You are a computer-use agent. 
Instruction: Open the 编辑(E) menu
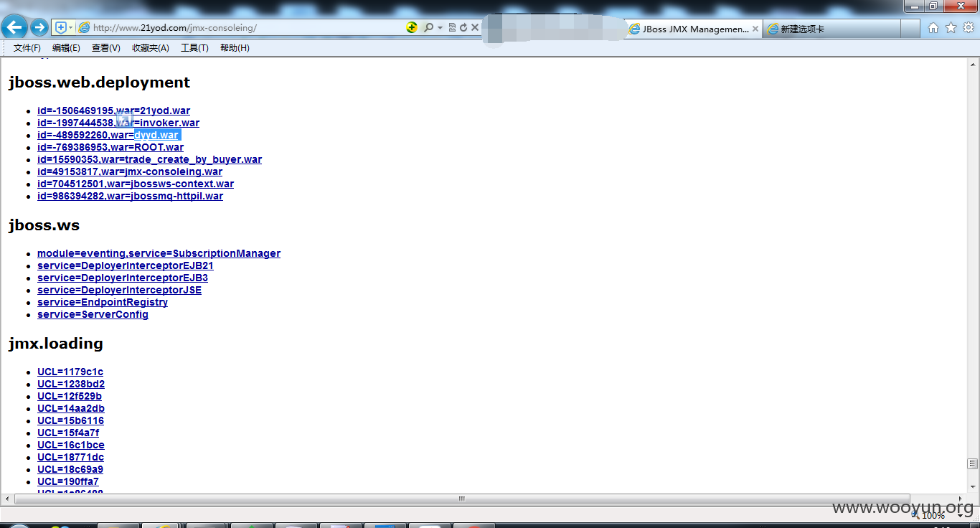click(66, 48)
